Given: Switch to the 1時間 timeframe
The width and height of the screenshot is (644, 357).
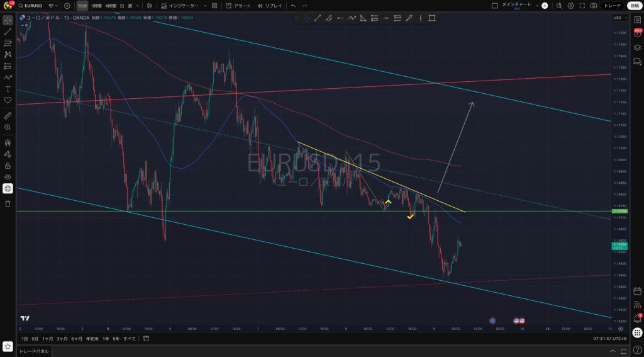Looking at the screenshot, I should tap(96, 6).
